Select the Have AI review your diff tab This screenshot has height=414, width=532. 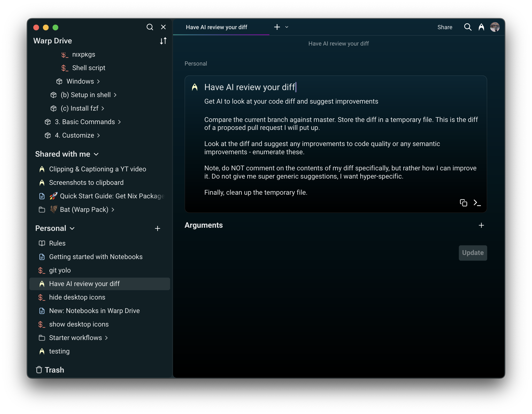pyautogui.click(x=217, y=27)
